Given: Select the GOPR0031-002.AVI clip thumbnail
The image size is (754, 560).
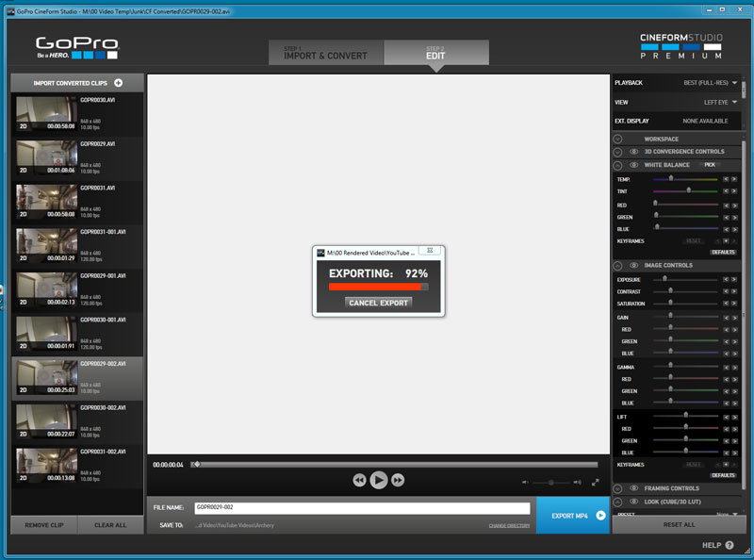Looking at the screenshot, I should (46, 465).
